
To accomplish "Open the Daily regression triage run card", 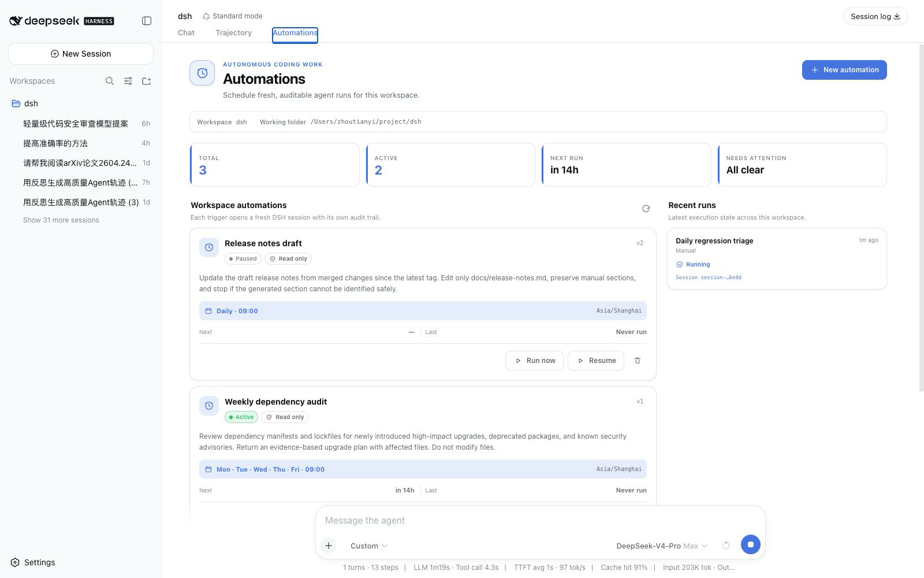I will click(x=777, y=259).
